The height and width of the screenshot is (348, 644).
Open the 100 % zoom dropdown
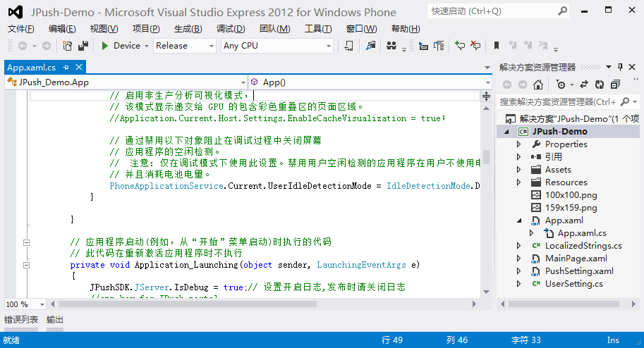click(42, 304)
